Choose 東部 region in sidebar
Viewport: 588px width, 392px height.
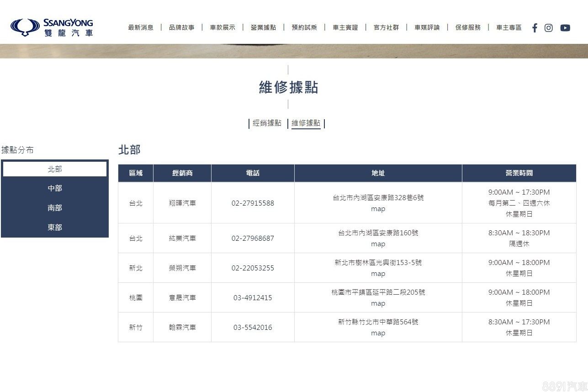pos(55,228)
